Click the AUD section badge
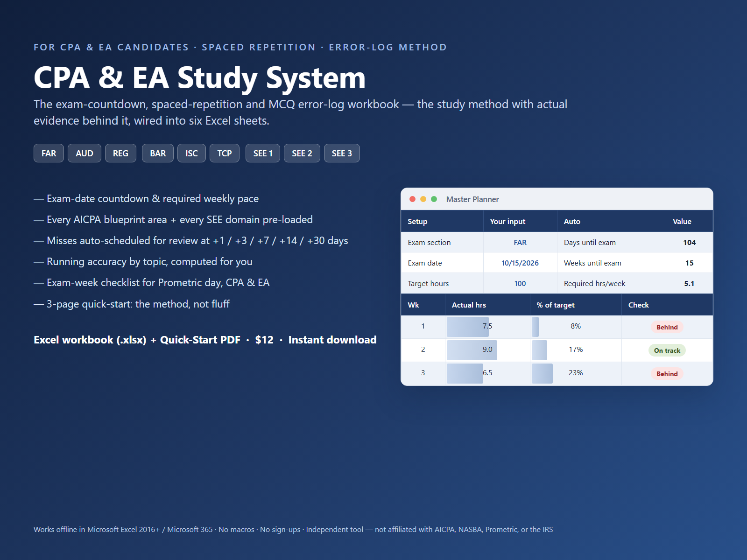 point(85,153)
